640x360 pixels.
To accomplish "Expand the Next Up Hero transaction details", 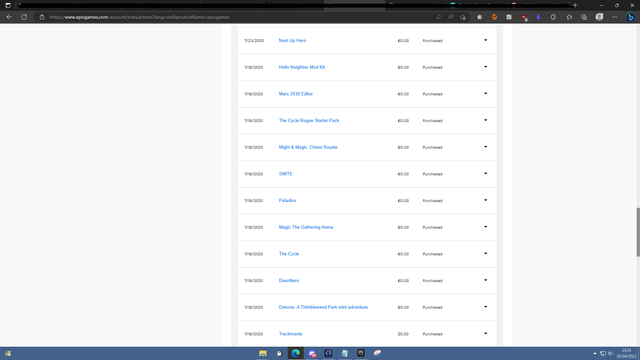I will pyautogui.click(x=485, y=40).
